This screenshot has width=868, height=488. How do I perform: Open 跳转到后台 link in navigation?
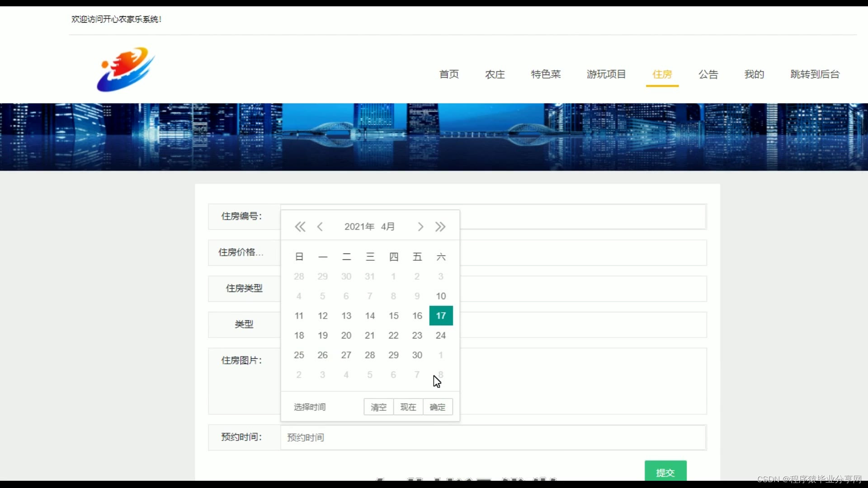(815, 75)
